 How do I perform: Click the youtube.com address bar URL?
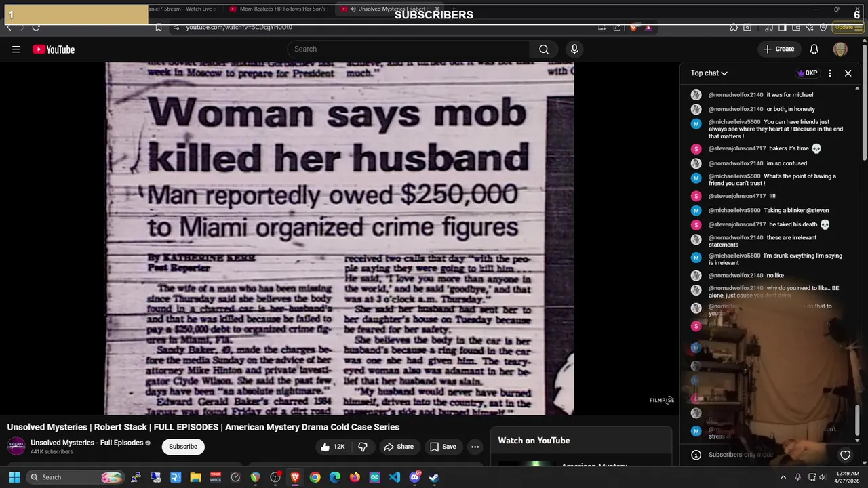[x=239, y=27]
